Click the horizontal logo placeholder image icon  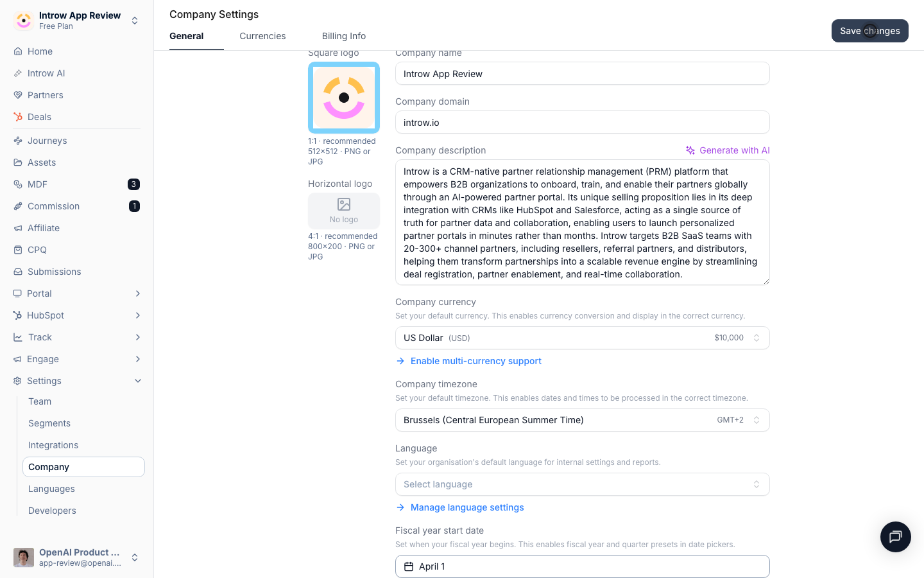pos(344,204)
